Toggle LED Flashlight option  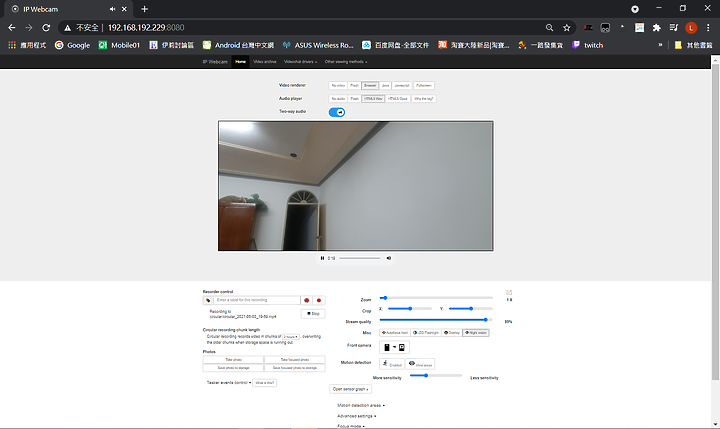point(426,333)
